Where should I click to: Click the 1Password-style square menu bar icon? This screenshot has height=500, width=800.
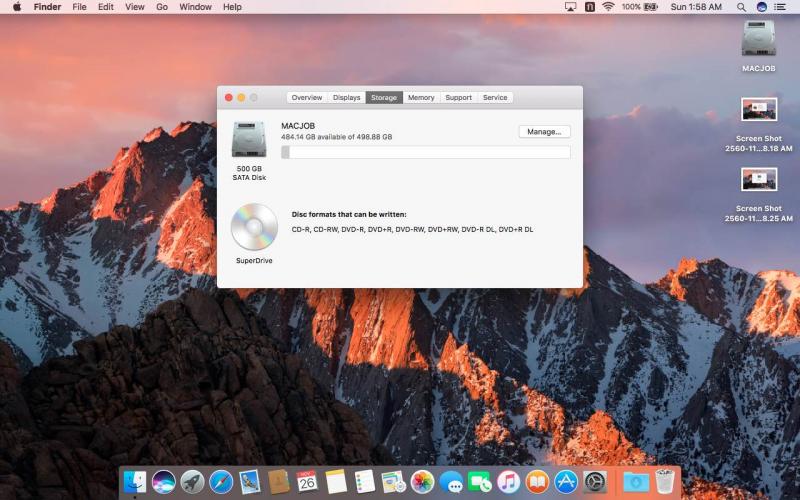[x=590, y=7]
